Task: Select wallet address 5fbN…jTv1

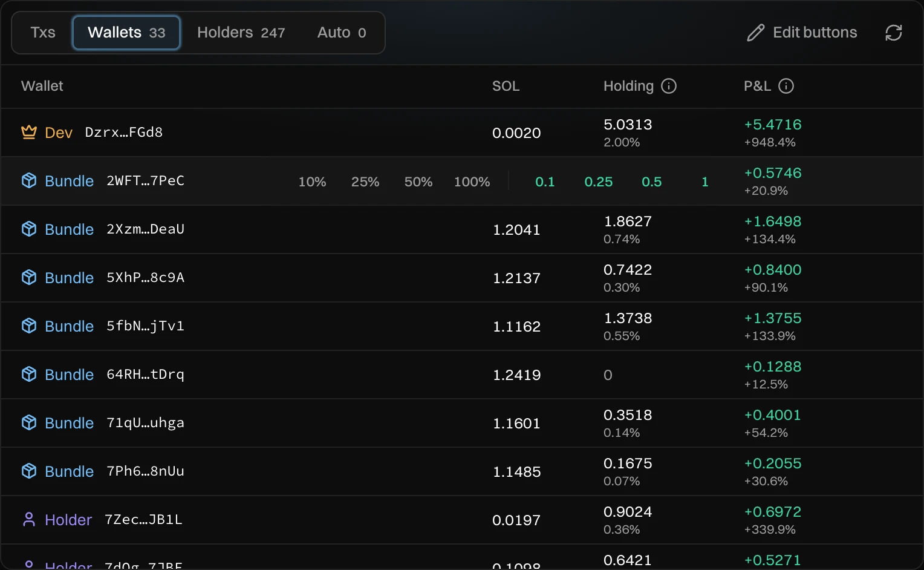Action: click(145, 326)
